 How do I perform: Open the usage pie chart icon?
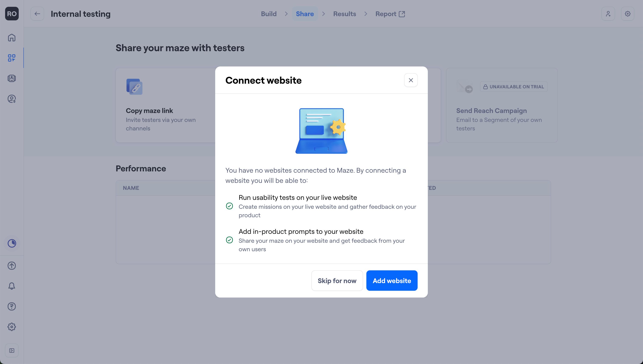tap(12, 243)
